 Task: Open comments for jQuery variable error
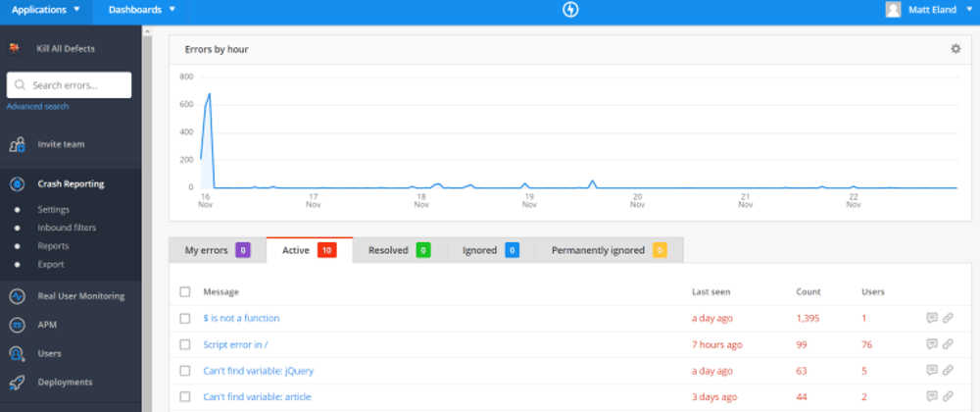click(x=932, y=370)
